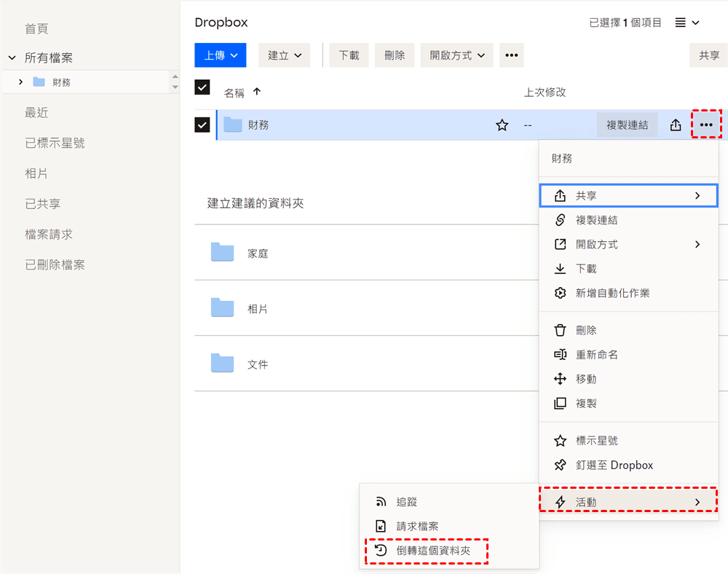Click the download arrow icon in context menu

(561, 268)
